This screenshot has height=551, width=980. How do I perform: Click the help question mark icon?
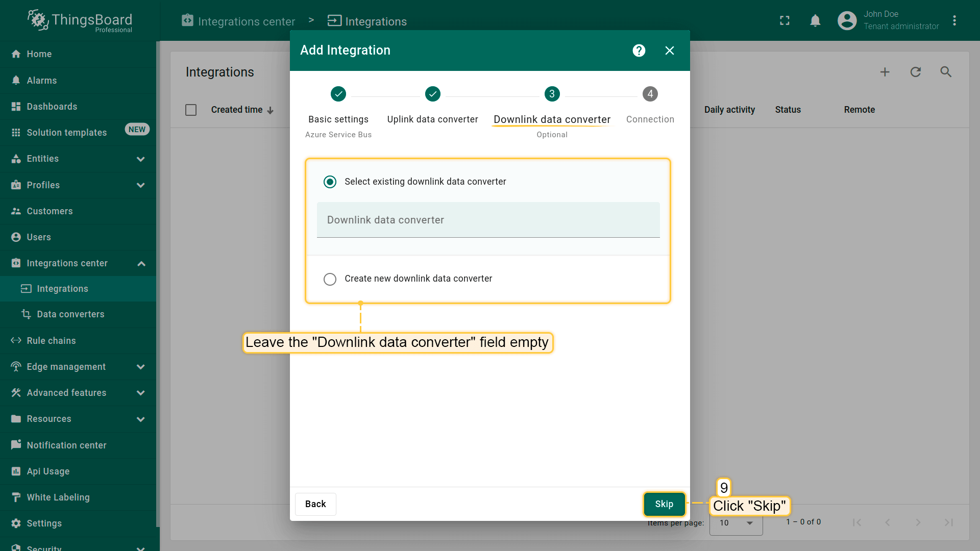(639, 51)
